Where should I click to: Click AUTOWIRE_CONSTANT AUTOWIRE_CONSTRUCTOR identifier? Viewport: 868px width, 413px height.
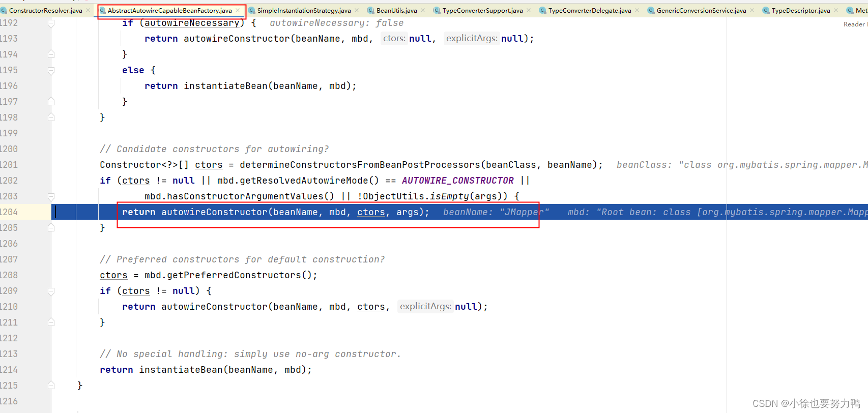458,181
